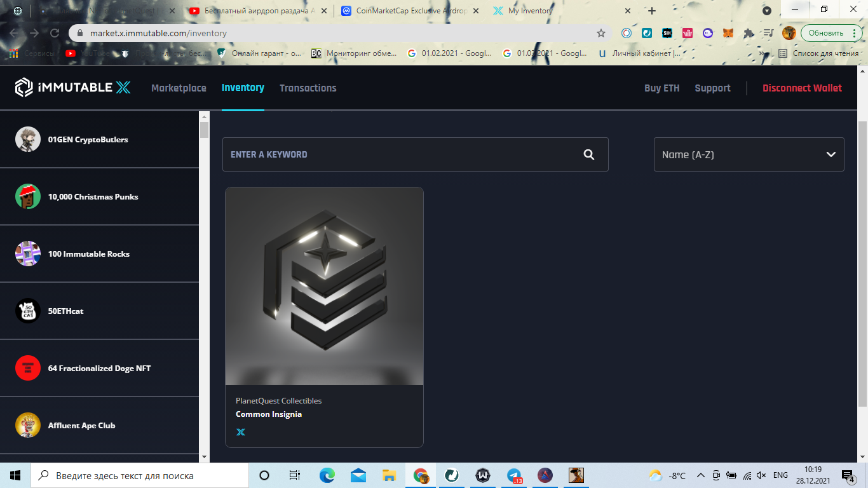Click the ENG language indicator
This screenshot has width=868, height=488.
point(780,475)
